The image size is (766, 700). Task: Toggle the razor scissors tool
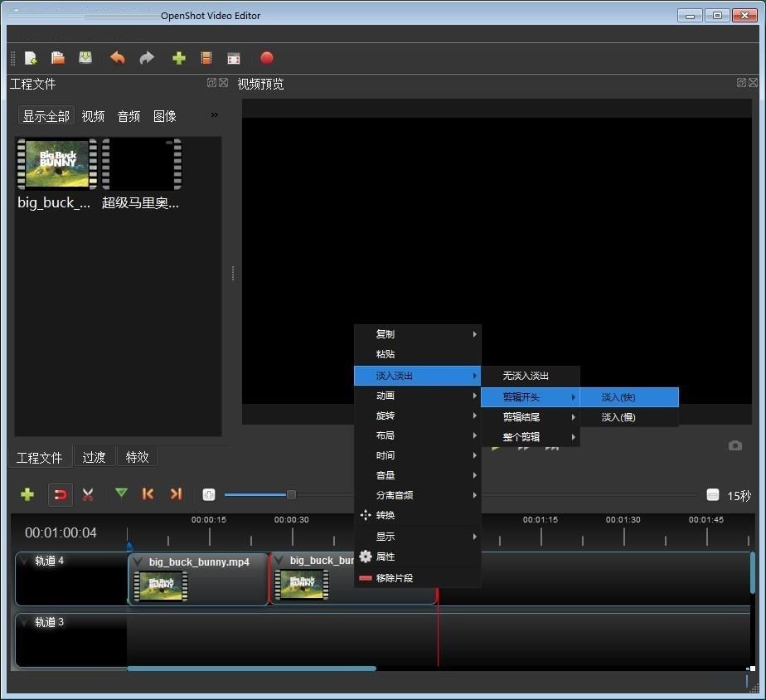(x=88, y=494)
